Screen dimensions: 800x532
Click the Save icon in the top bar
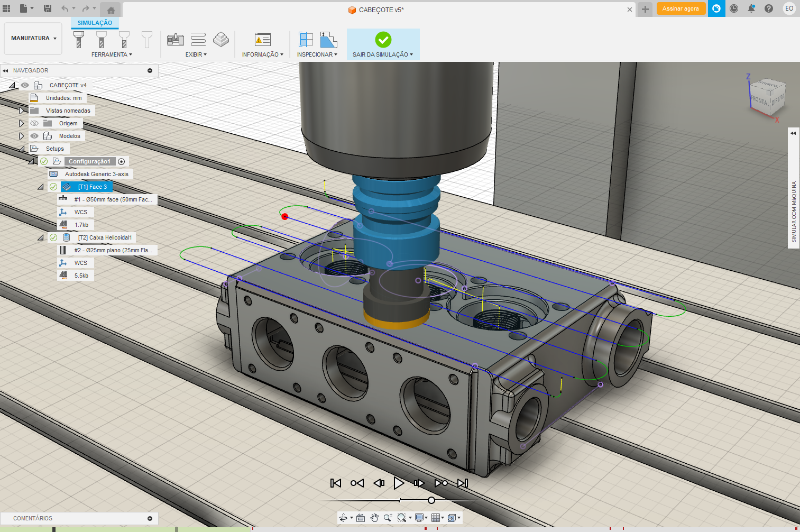click(48, 8)
